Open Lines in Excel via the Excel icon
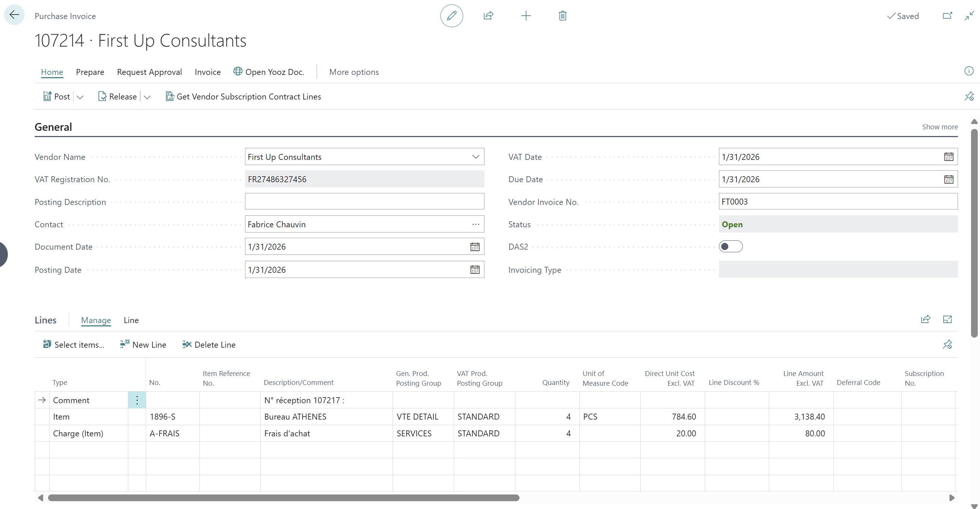This screenshot has height=509, width=980. coord(947,319)
